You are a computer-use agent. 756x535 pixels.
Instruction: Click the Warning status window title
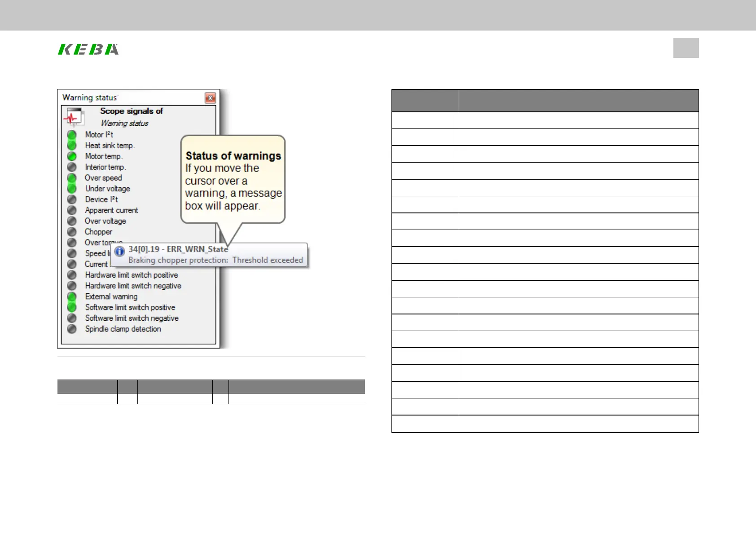(90, 97)
